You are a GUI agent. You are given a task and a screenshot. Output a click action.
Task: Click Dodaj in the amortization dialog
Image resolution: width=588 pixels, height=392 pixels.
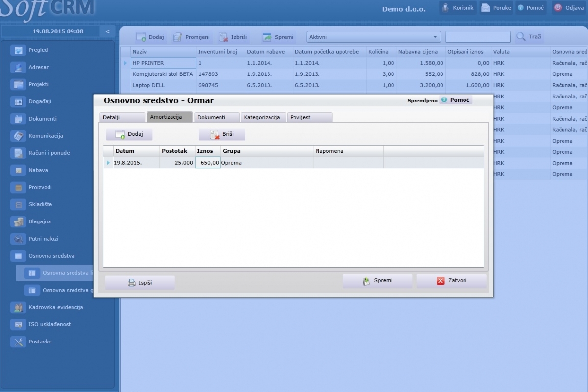[129, 134]
